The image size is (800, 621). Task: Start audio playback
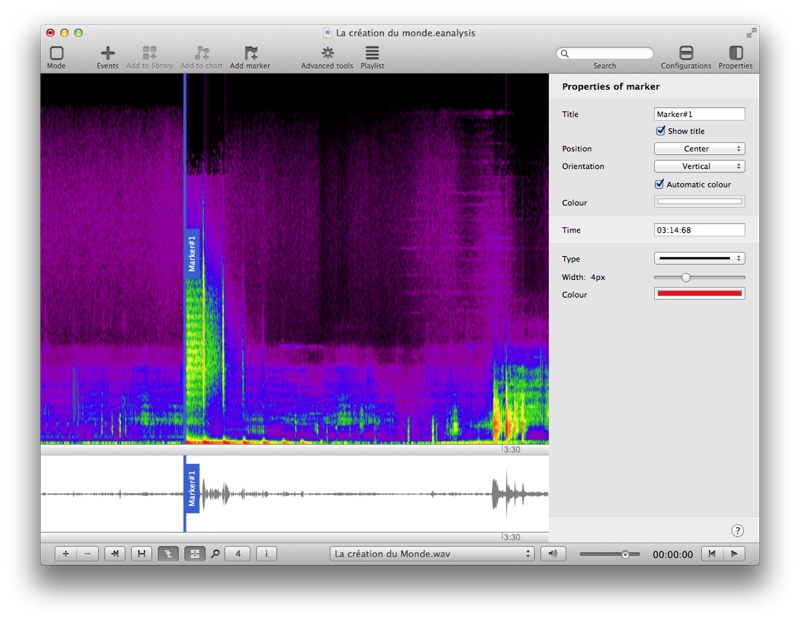[x=734, y=554]
